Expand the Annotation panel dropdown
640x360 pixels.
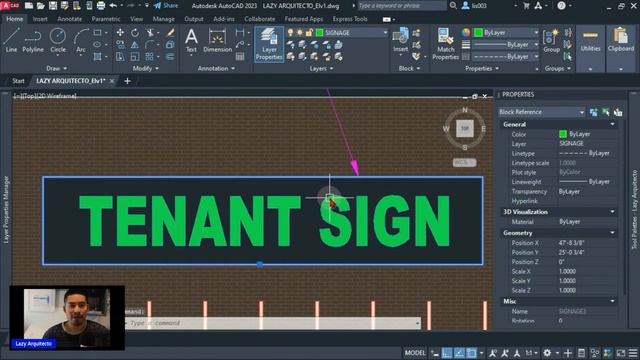point(216,69)
